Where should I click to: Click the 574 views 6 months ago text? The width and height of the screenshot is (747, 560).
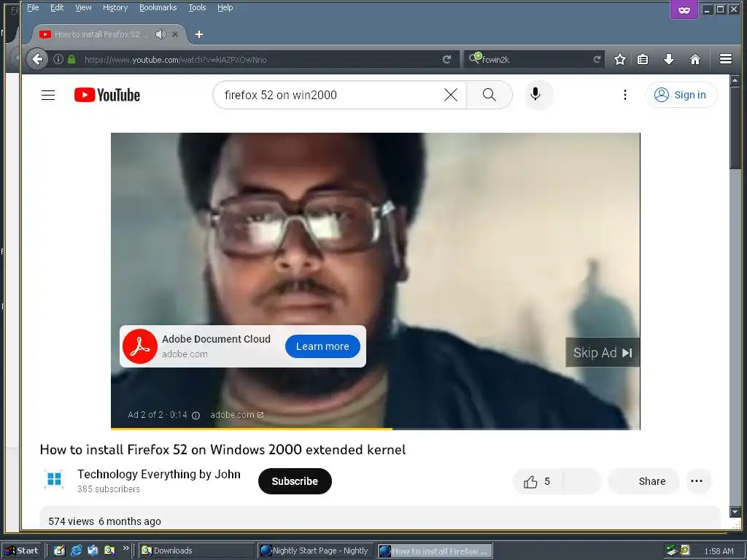click(x=104, y=521)
